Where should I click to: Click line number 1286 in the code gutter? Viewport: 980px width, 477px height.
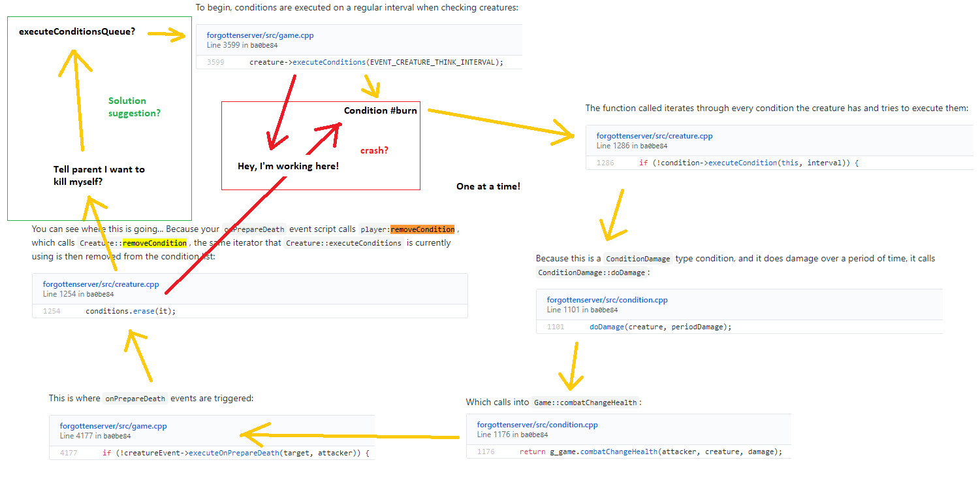[x=605, y=163]
